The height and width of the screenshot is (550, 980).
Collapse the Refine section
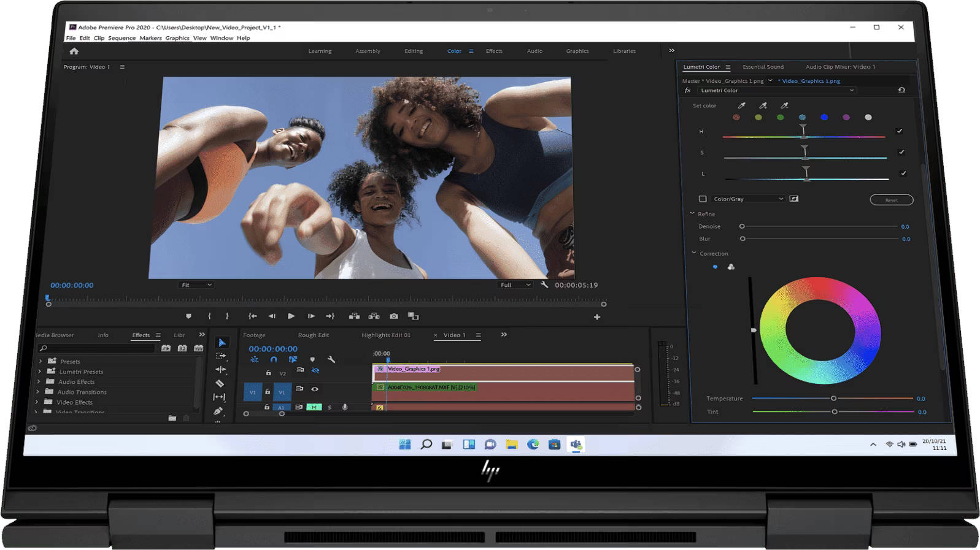click(x=692, y=213)
